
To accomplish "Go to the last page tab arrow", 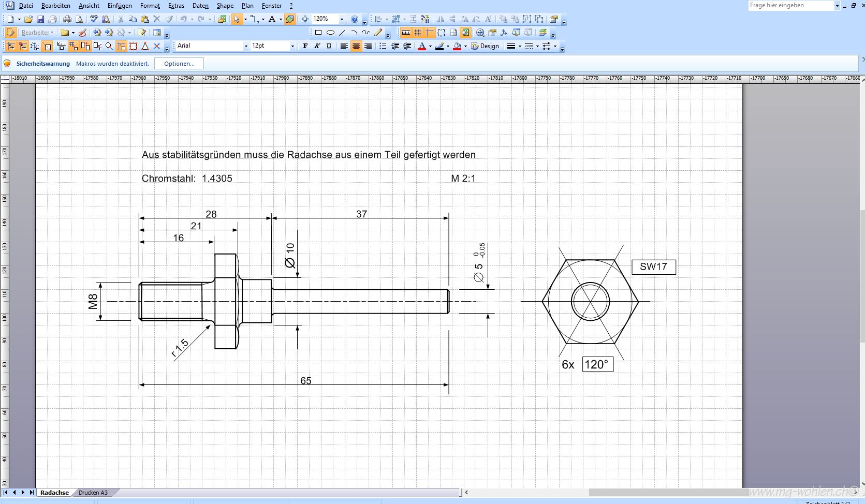I will (x=32, y=493).
